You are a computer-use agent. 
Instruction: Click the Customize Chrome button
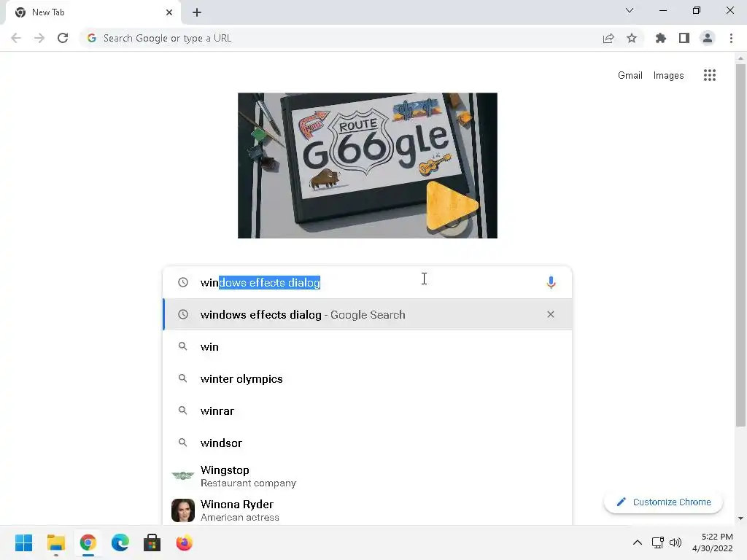click(x=663, y=502)
